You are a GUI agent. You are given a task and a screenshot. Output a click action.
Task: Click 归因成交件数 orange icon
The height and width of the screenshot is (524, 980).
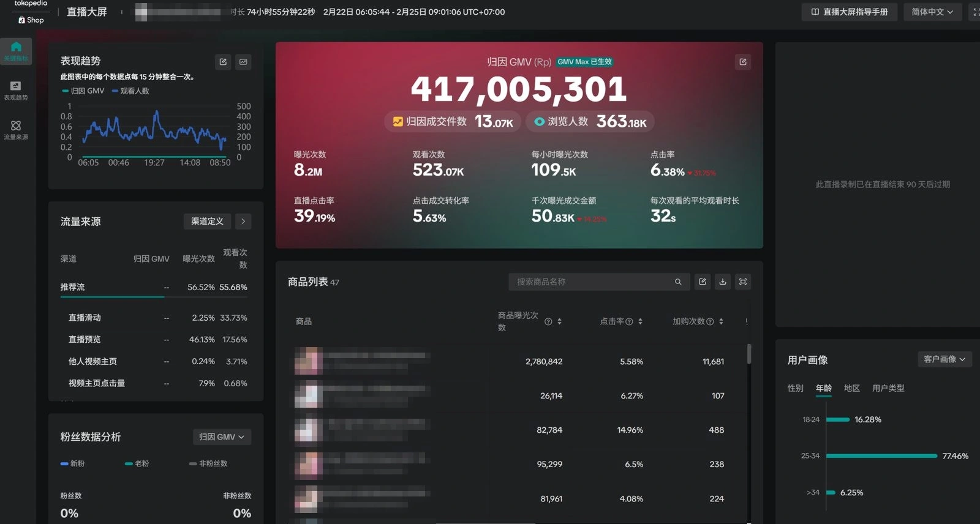(x=398, y=122)
